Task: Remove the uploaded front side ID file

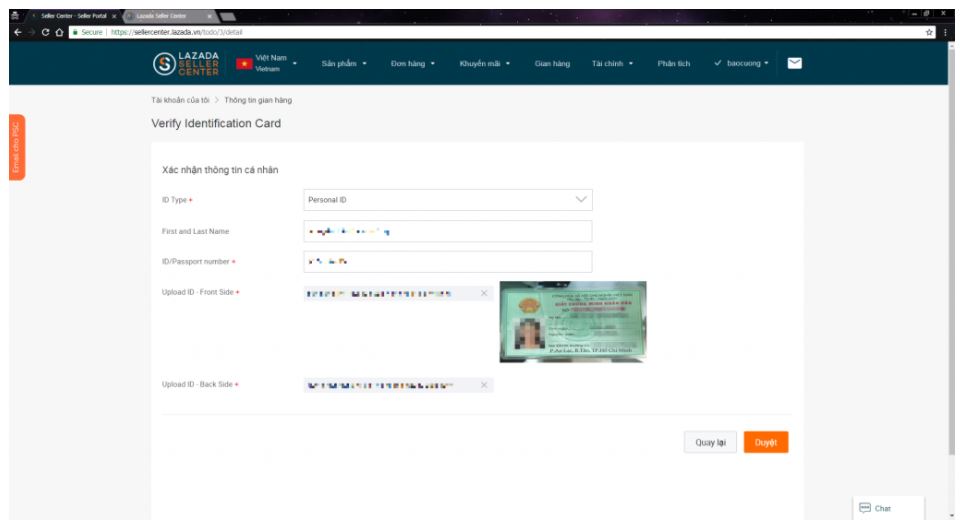Action: 484,293
